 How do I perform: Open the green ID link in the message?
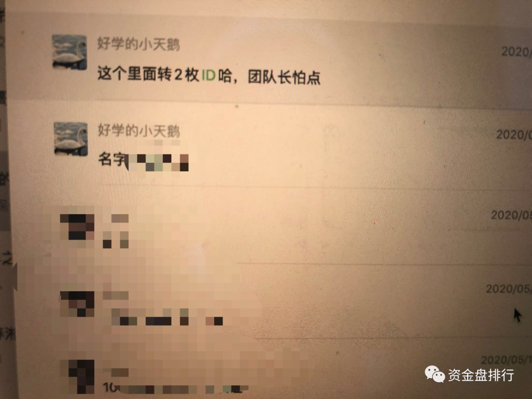click(x=209, y=75)
